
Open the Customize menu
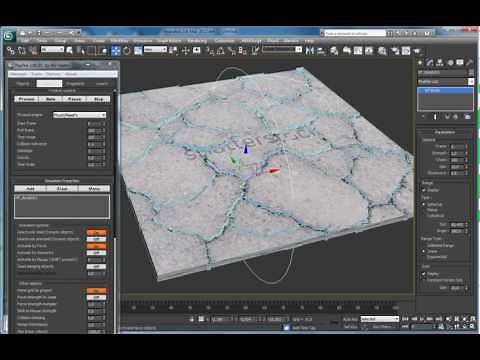[224, 41]
